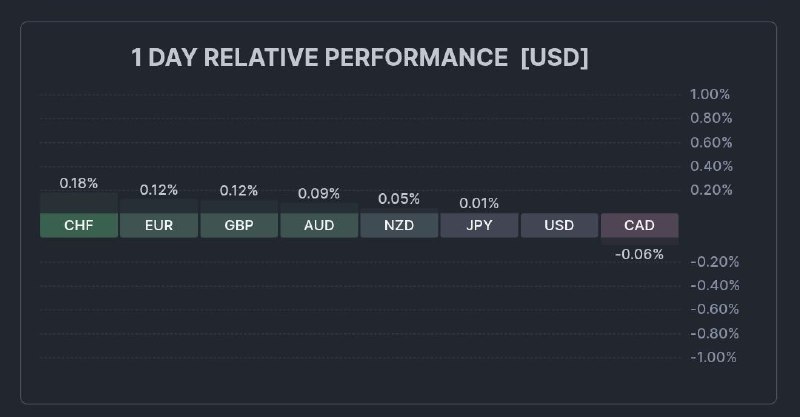Click the 0.60% axis label
The height and width of the screenshot is (417, 800).
tap(710, 142)
